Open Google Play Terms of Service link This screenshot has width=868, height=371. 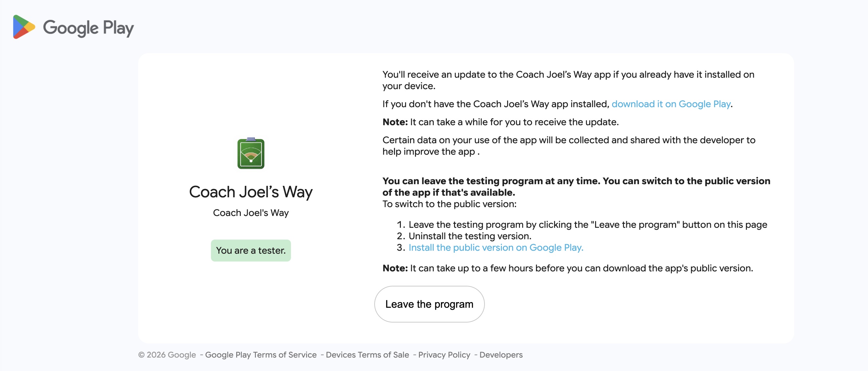coord(261,355)
